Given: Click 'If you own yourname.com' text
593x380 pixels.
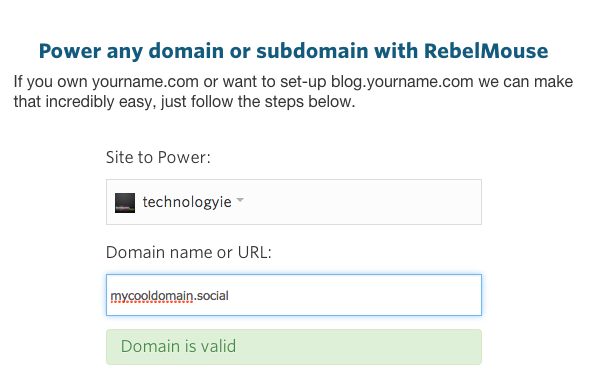Looking at the screenshot, I should pos(106,82).
